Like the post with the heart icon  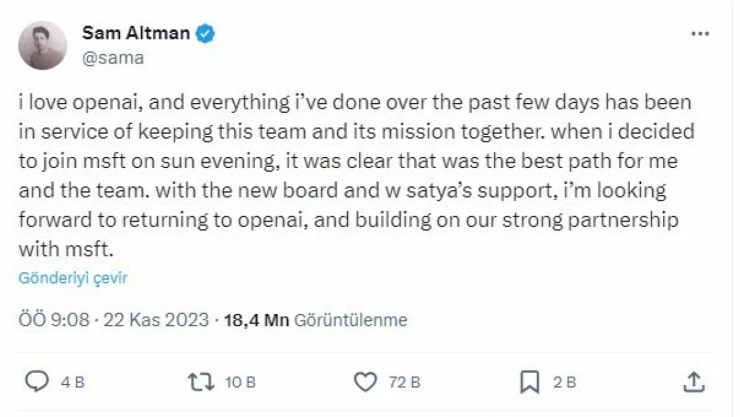[x=367, y=381]
